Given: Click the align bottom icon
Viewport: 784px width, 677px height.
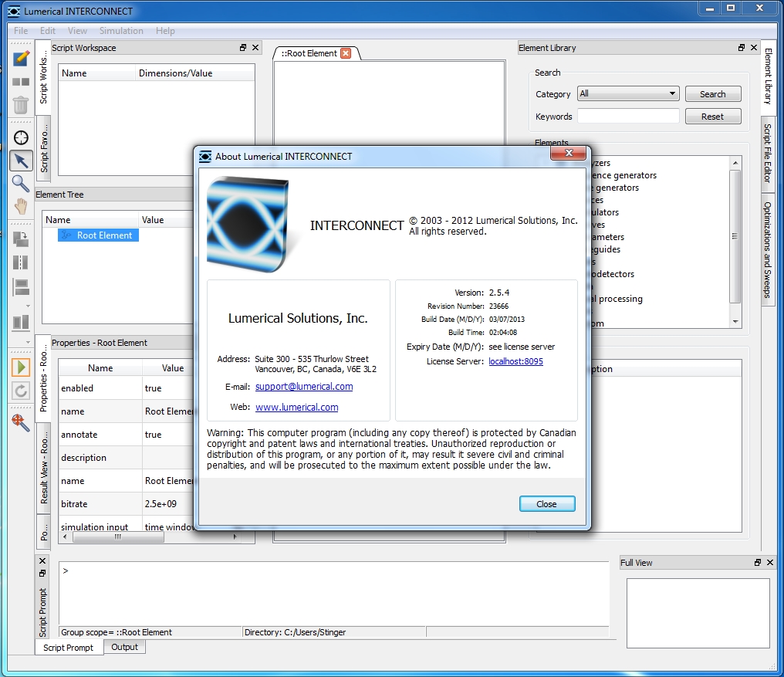Looking at the screenshot, I should 21,322.
